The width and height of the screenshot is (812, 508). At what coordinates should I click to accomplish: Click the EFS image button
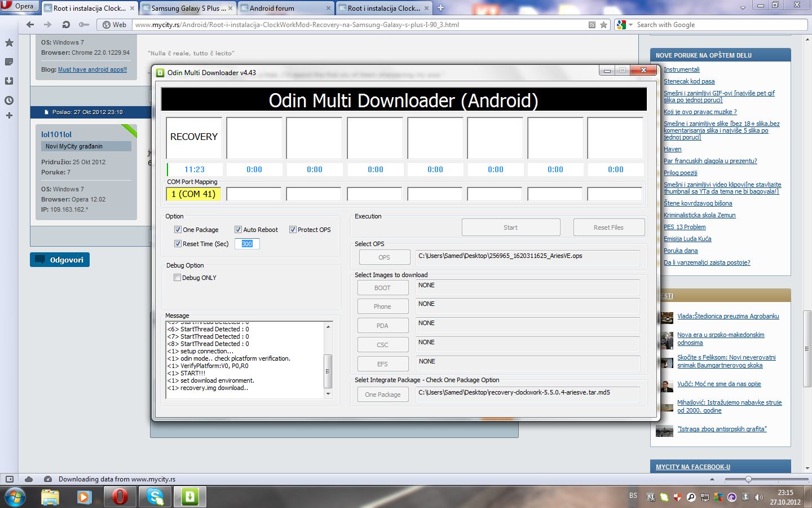[383, 364]
